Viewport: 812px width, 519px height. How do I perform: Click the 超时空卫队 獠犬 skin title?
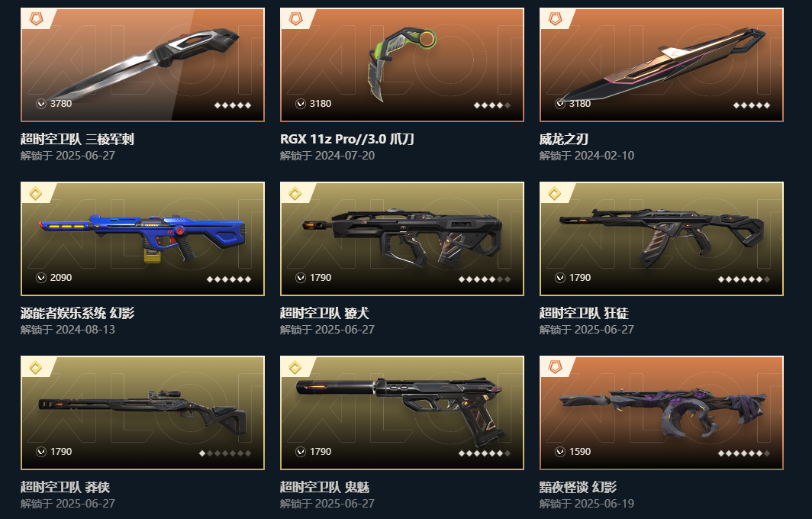pos(324,313)
